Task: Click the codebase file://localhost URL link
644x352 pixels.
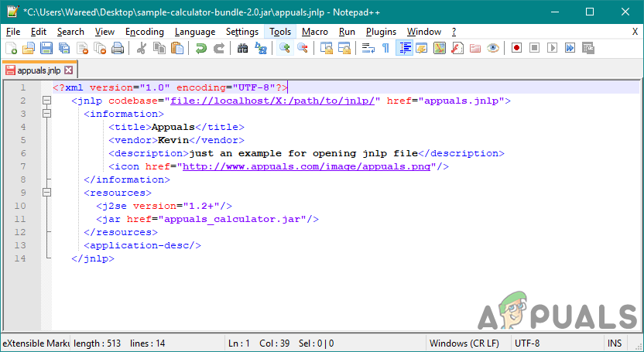Action: pyautogui.click(x=273, y=101)
